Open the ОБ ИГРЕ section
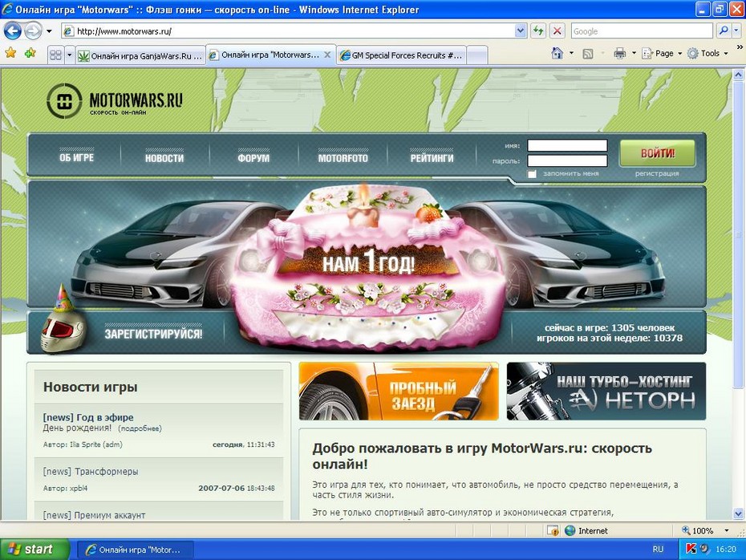The image size is (746, 560). (76, 157)
